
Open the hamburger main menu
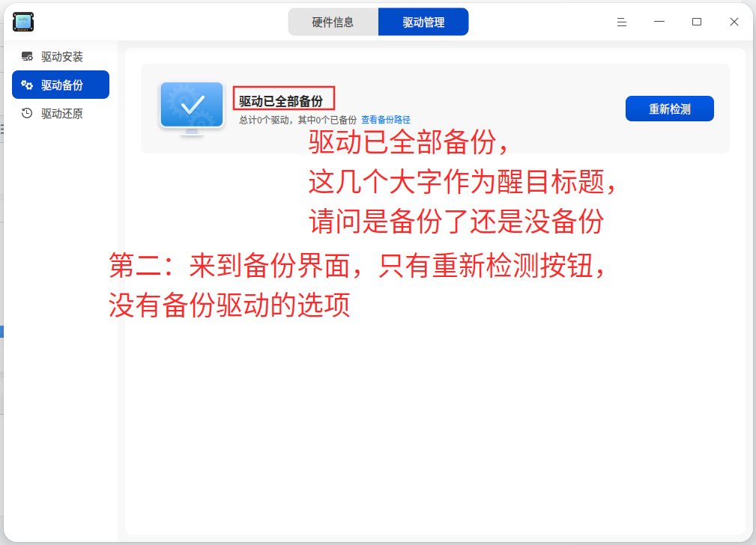[x=622, y=22]
